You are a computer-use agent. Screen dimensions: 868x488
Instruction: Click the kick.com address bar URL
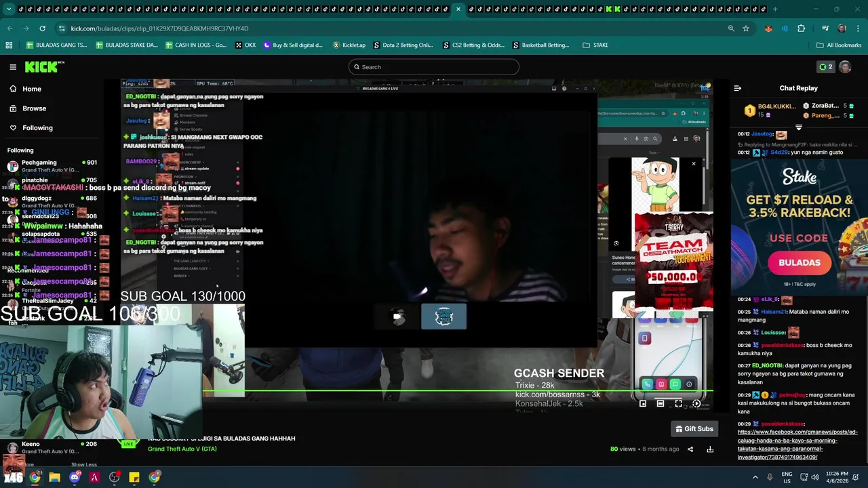pos(159,28)
